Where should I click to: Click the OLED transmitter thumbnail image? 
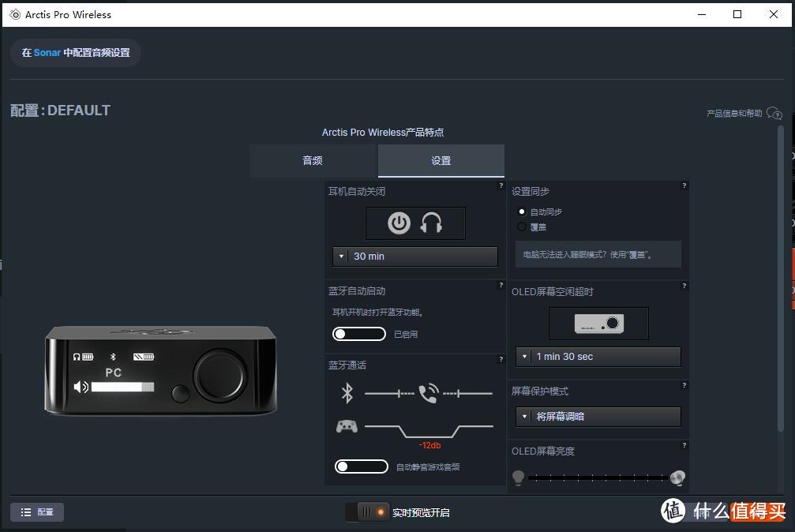pos(598,324)
